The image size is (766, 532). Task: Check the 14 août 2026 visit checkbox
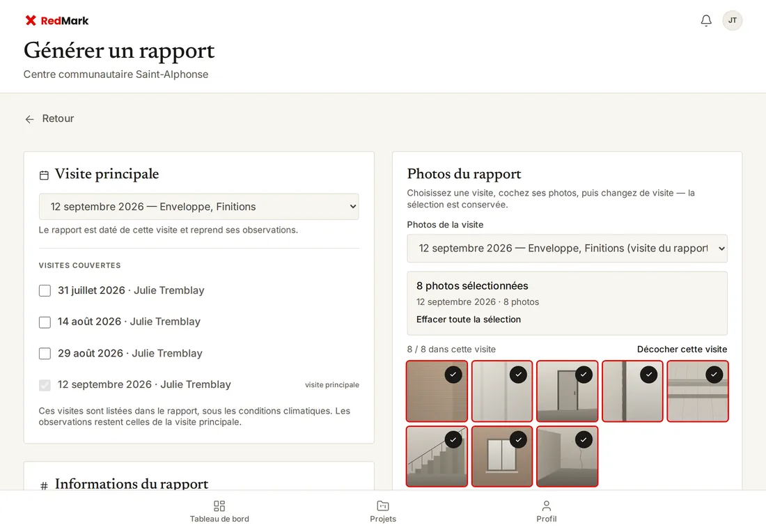[45, 322]
